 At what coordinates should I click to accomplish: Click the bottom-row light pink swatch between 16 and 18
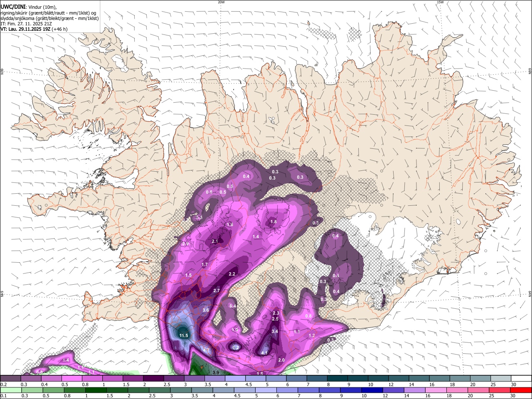pyautogui.click(x=436, y=390)
